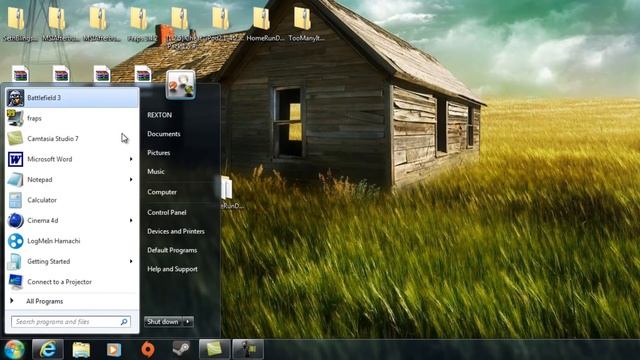Open Default Programs

(x=172, y=250)
